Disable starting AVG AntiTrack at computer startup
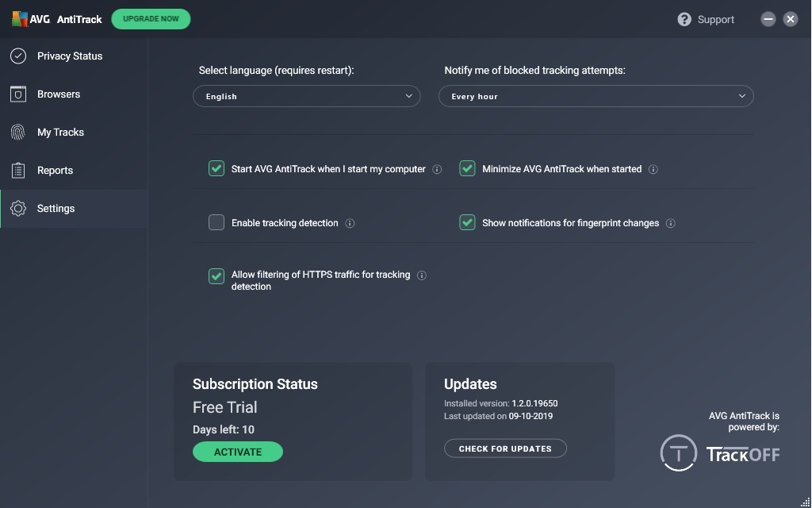Screen dimensions: 812x508 pyautogui.click(x=216, y=168)
